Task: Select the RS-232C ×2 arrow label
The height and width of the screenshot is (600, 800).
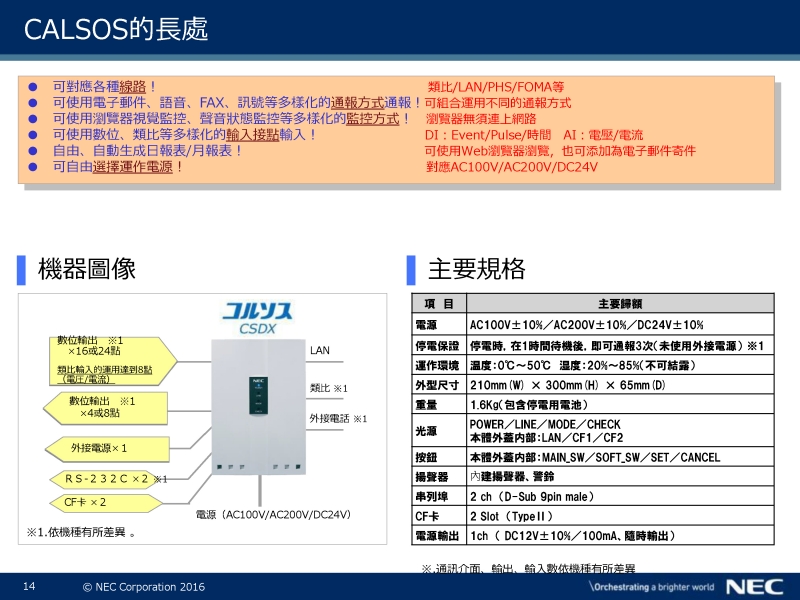Action: pos(106,479)
